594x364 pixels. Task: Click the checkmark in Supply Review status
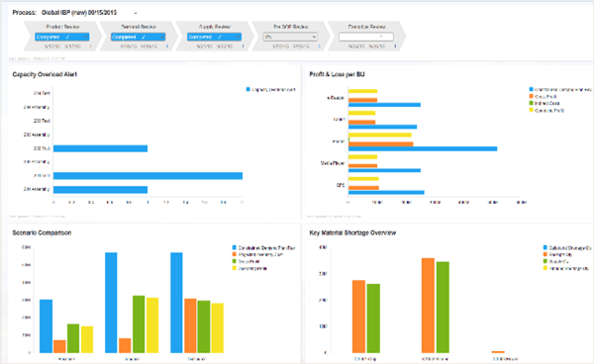tap(220, 37)
